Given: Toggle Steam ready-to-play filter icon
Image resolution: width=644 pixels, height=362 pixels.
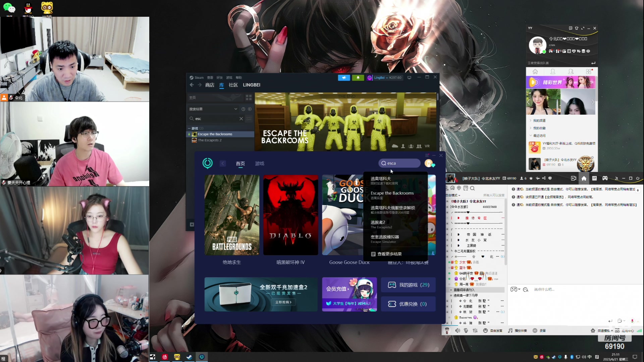Looking at the screenshot, I should (x=250, y=109).
